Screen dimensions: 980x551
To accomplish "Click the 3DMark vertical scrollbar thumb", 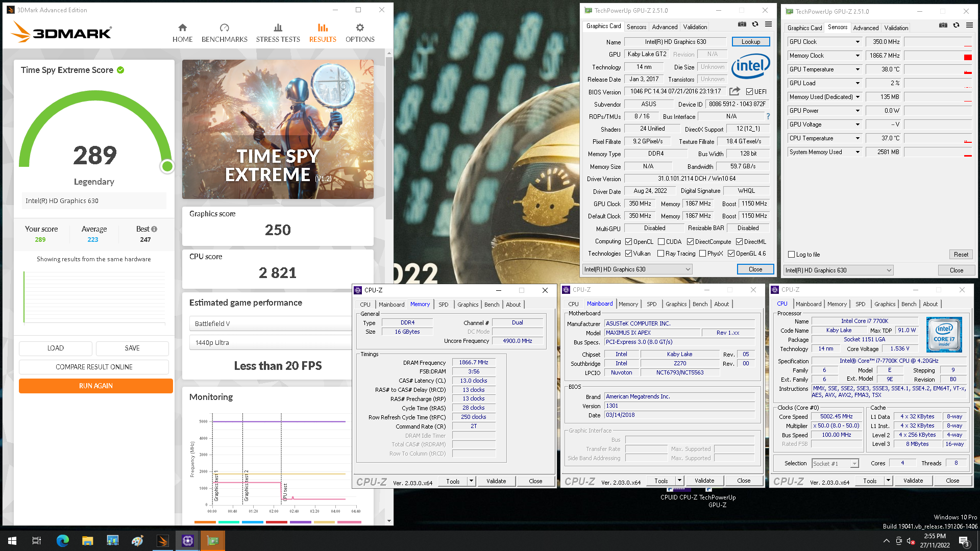I will tap(389, 138).
